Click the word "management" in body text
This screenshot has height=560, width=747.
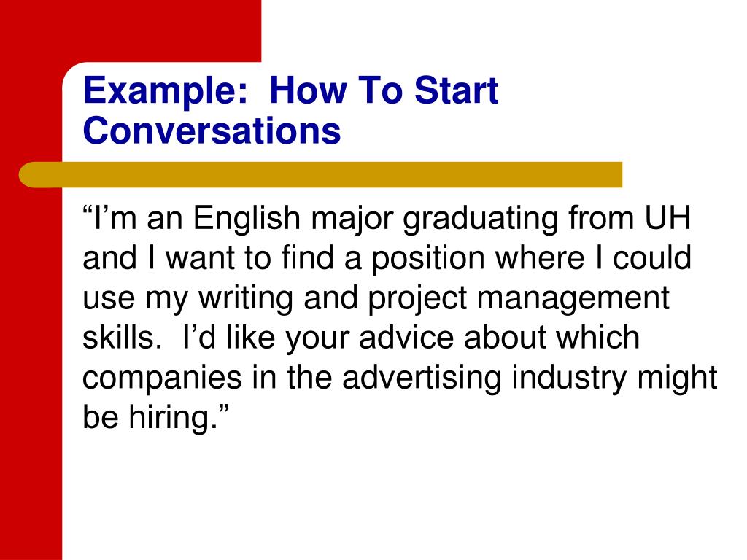pyautogui.click(x=576, y=298)
